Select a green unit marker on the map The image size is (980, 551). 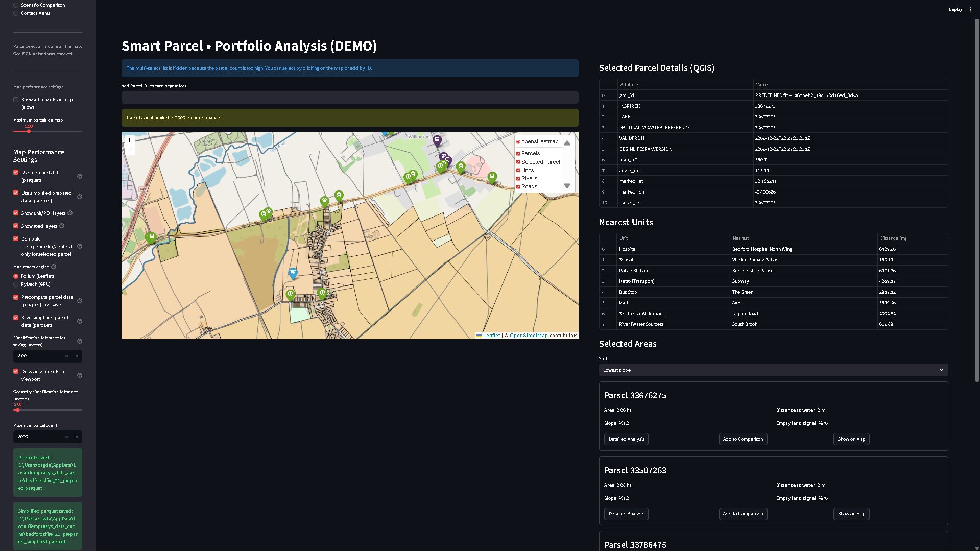coord(151,236)
